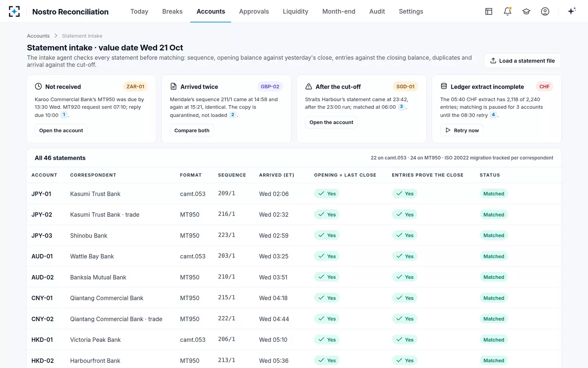Click the warning triangle beside After the cut-off
The width and height of the screenshot is (588, 368).
[x=309, y=86]
